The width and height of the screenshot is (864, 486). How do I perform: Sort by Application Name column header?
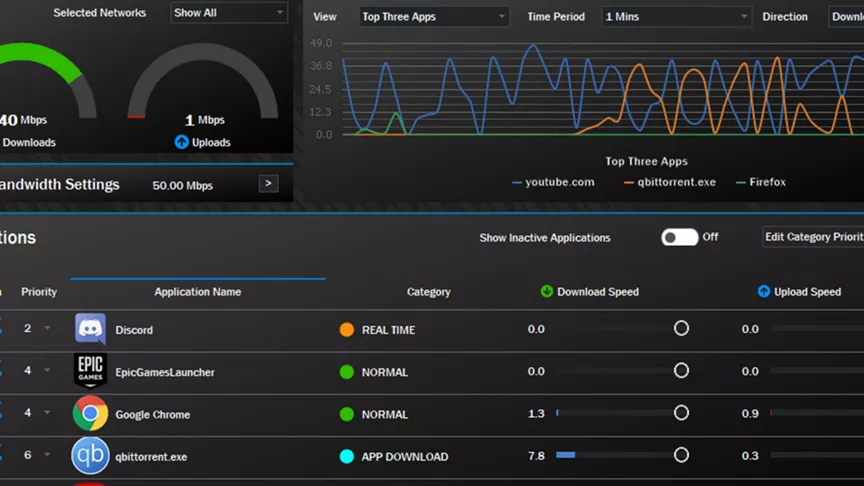[x=197, y=292]
